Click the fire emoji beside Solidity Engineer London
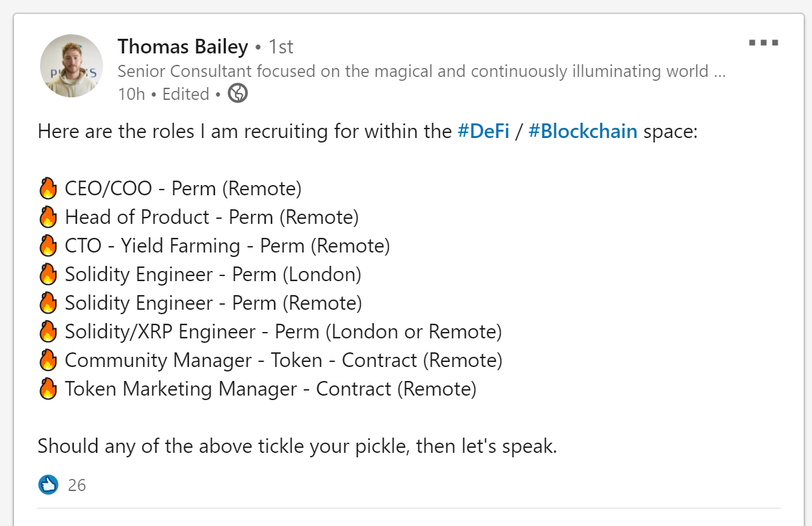This screenshot has width=812, height=526. 48,275
